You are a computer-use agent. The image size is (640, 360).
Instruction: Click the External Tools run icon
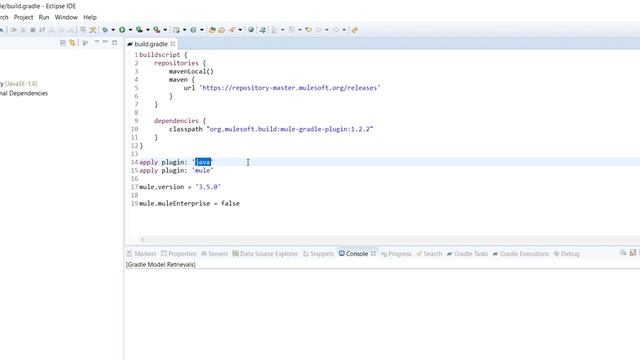tap(156, 30)
